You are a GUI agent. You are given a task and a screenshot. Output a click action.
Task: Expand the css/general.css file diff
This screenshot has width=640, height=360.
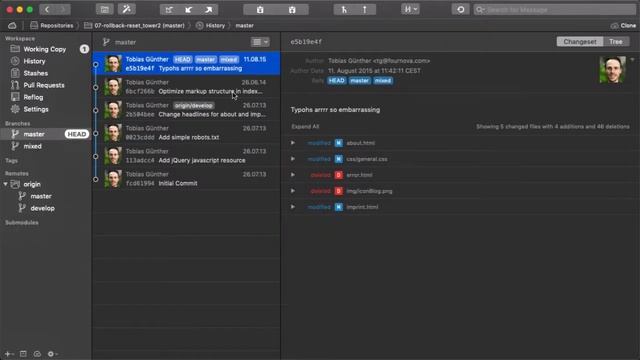[293, 159]
